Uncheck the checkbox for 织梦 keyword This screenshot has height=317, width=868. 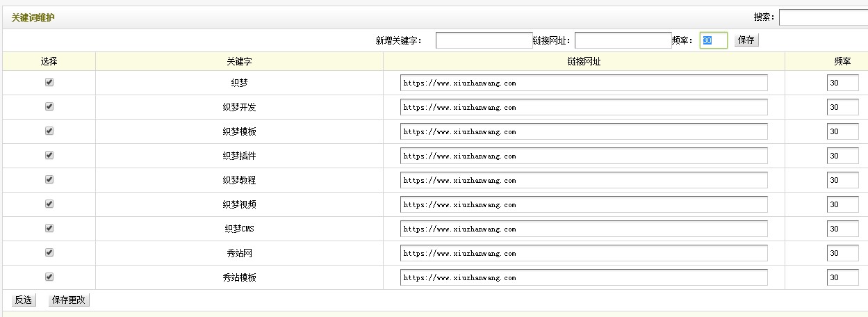[49, 82]
